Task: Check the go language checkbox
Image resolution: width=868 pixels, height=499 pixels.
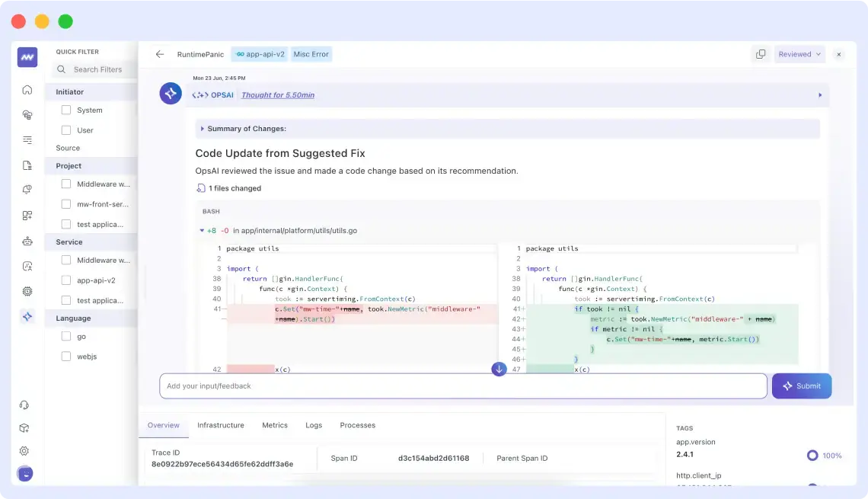Action: pos(66,336)
